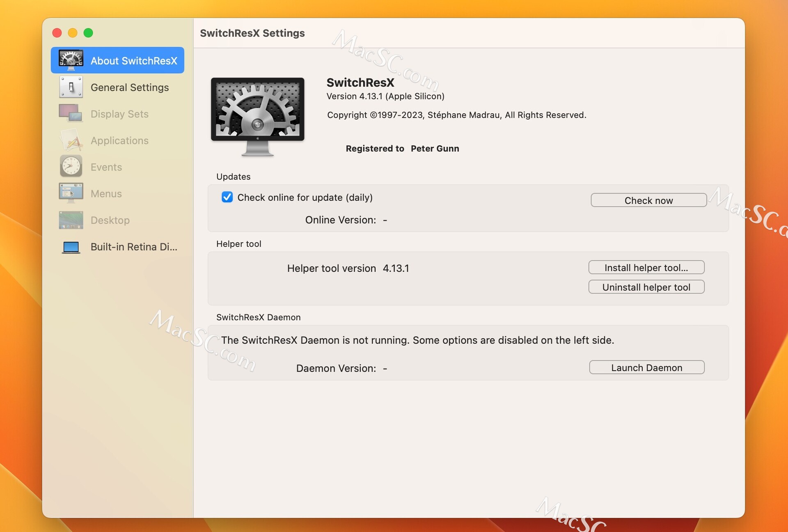Click the Desktop icon in sidebar
The image size is (788, 532).
pyautogui.click(x=71, y=220)
